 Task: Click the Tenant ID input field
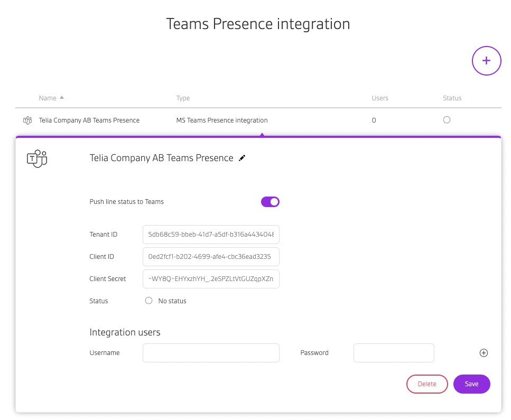[211, 235]
